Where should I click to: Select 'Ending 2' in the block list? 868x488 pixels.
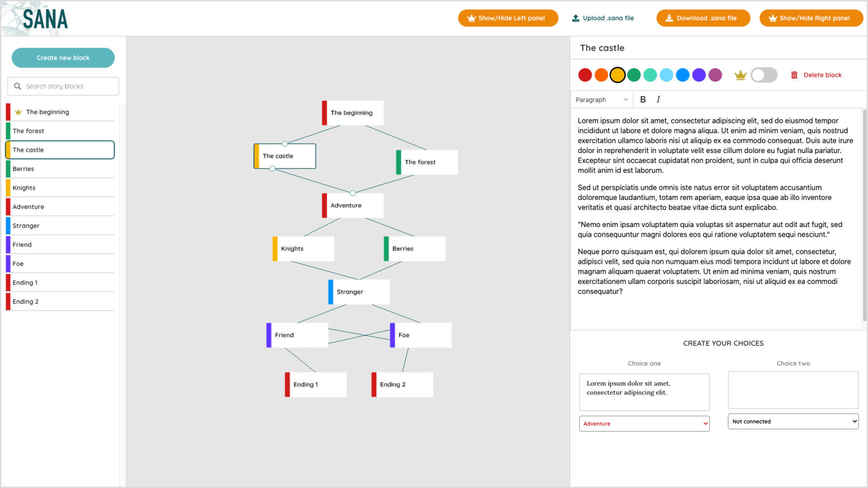(x=60, y=302)
